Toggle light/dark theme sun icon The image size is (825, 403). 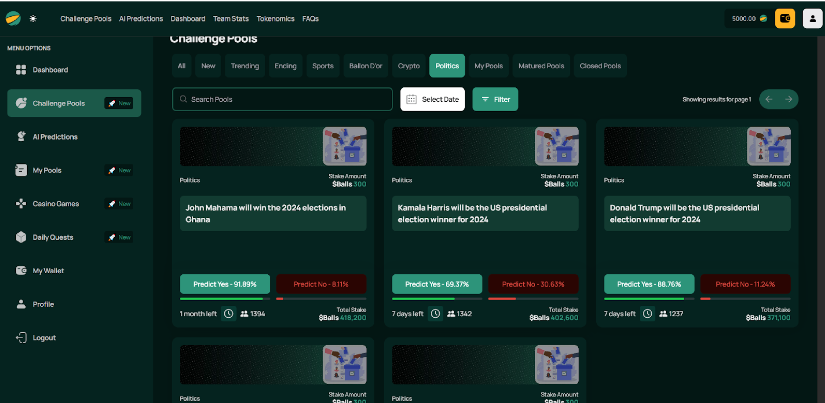click(32, 19)
